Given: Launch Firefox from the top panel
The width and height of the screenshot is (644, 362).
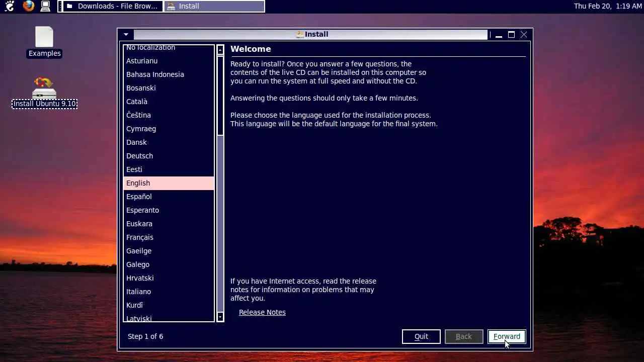Looking at the screenshot, I should point(28,6).
